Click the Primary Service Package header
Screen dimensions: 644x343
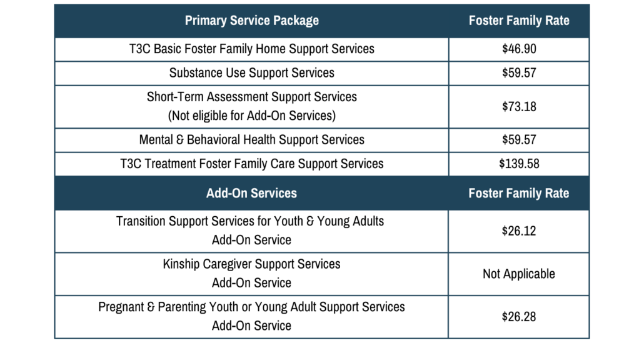click(251, 21)
